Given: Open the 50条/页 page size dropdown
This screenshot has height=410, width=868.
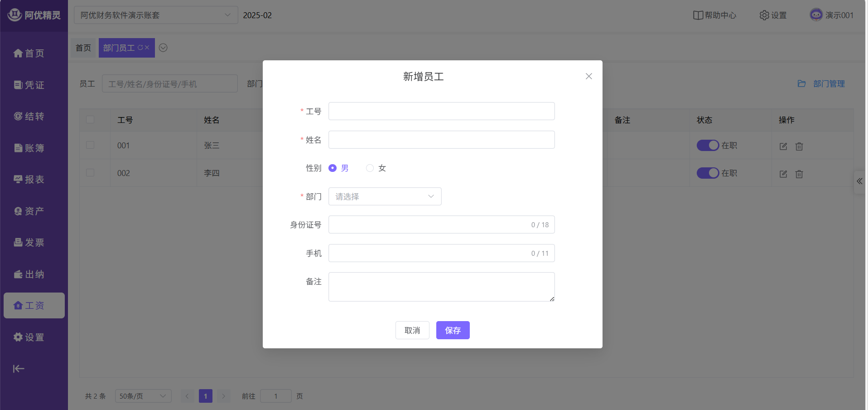Looking at the screenshot, I should point(143,396).
